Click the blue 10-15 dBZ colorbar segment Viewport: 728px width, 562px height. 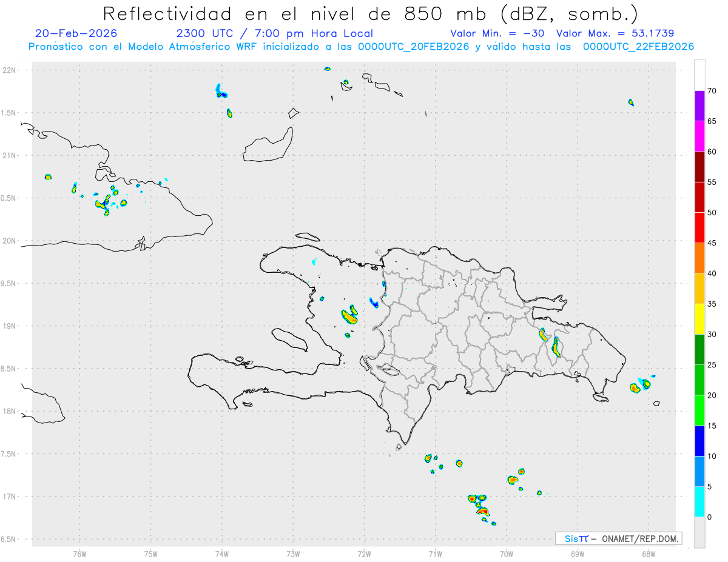point(699,441)
